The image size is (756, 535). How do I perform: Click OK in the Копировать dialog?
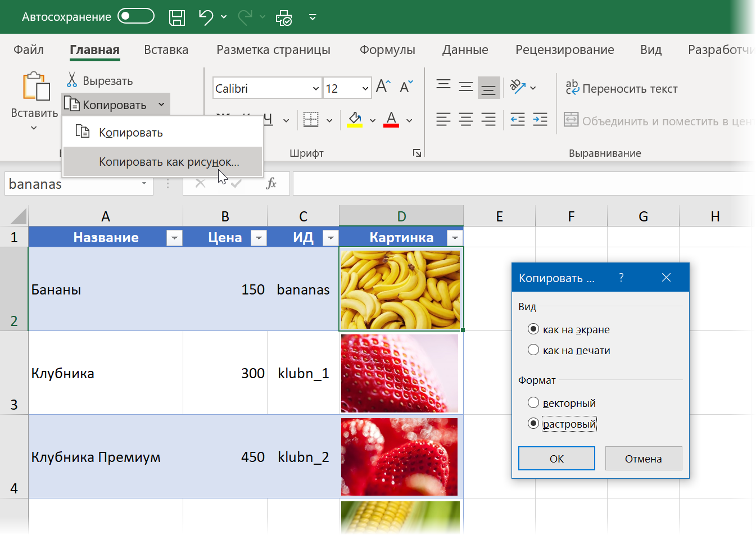556,459
